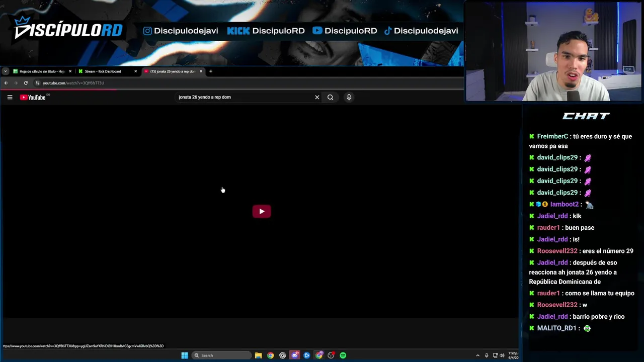
Task: Run search with magnifier button
Action: point(330,97)
